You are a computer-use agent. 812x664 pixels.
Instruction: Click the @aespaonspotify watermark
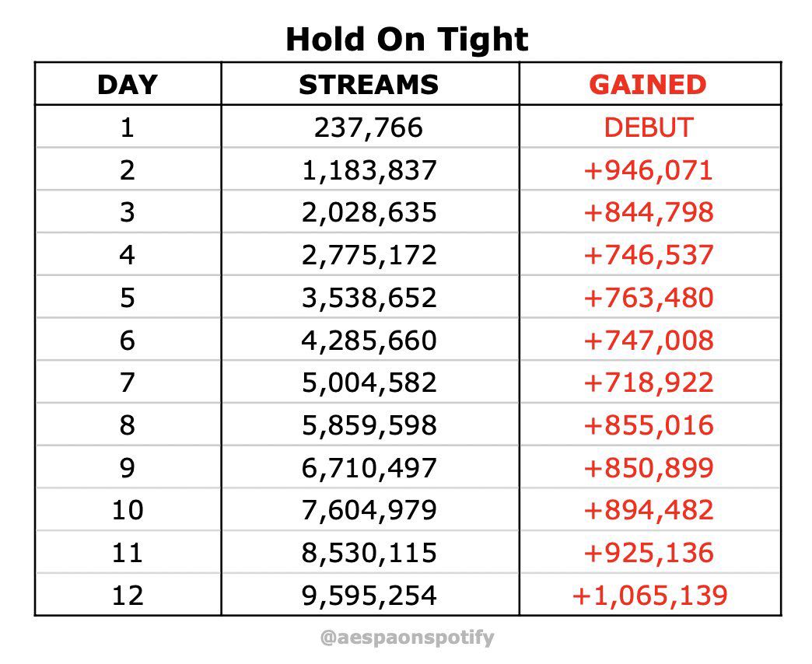pyautogui.click(x=407, y=637)
